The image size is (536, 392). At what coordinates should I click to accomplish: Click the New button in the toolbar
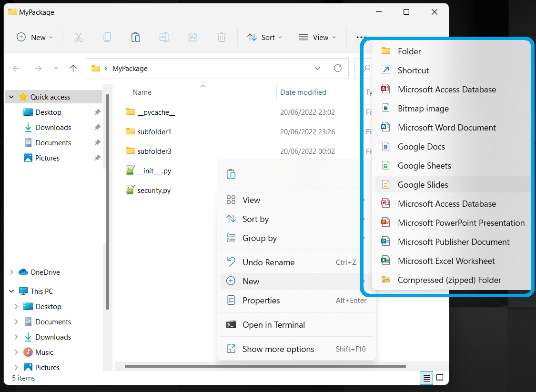pos(34,37)
